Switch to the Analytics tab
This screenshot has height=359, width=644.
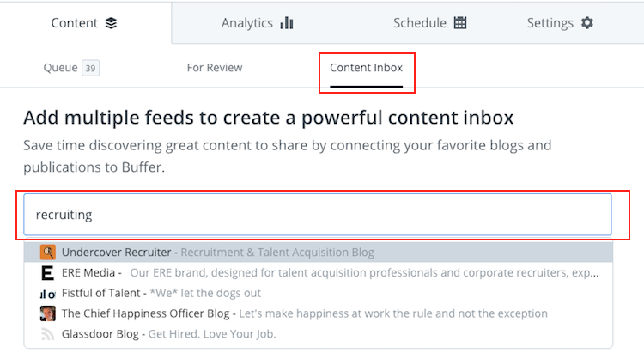point(257,23)
